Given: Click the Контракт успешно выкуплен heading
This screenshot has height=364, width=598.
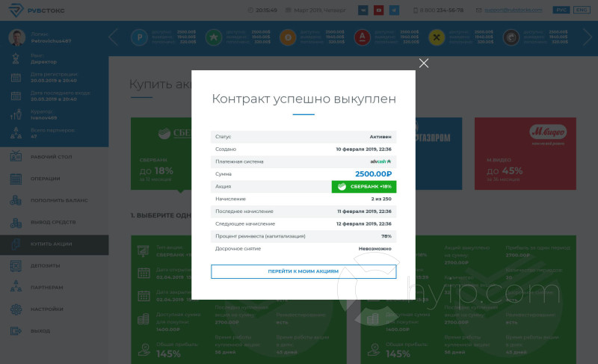Looking at the screenshot, I should (303, 99).
